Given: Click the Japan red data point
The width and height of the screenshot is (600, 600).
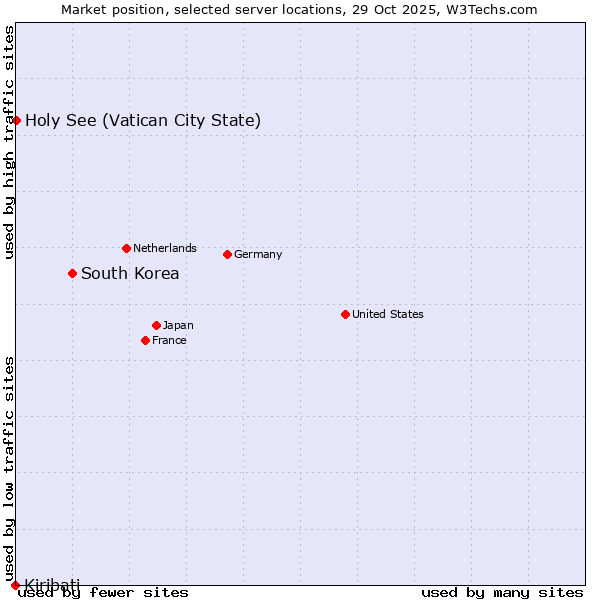Looking at the screenshot, I should pyautogui.click(x=156, y=325).
